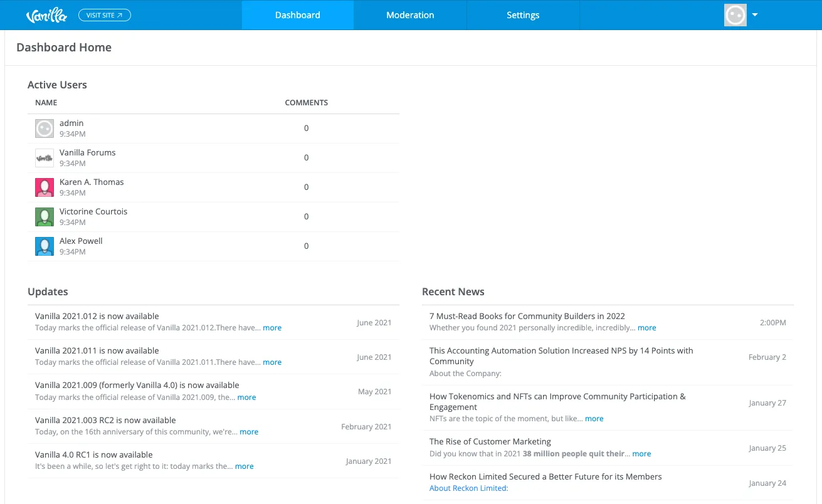Open 'How Reckon Limited Secured' news headline

[x=545, y=477]
